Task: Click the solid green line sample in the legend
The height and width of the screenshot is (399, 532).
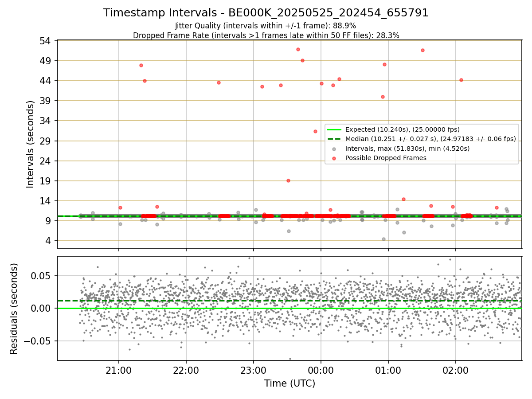Action: point(334,129)
